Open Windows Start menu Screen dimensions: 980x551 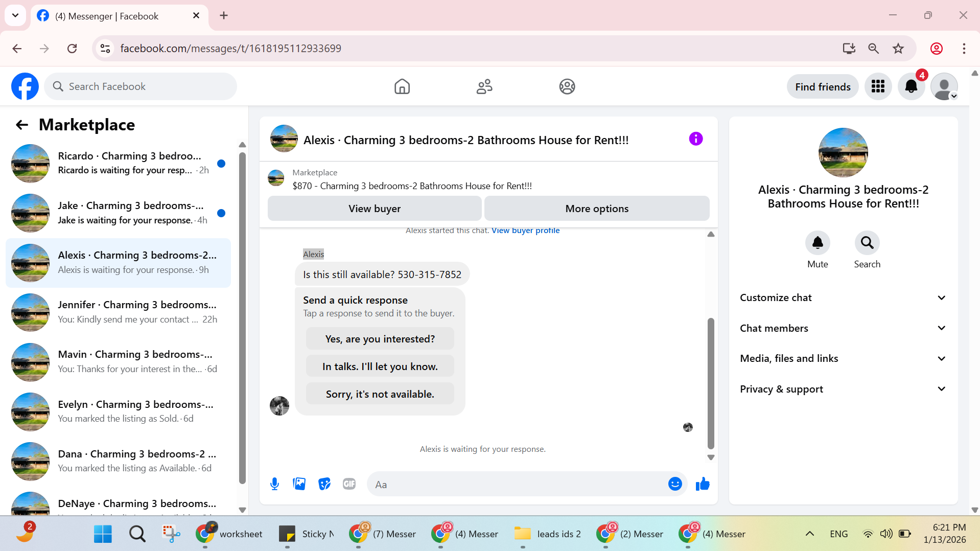click(x=103, y=534)
